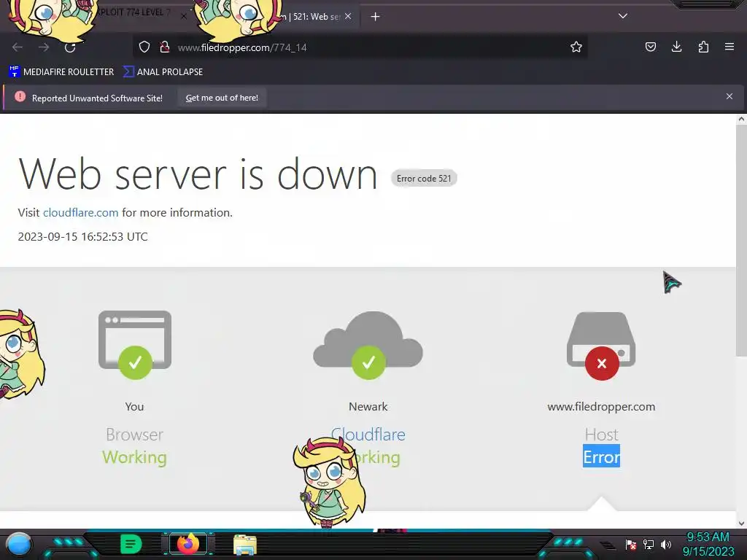Image resolution: width=747 pixels, height=560 pixels.
Task: Click the www.filedropper.com host label
Action: coord(601,407)
